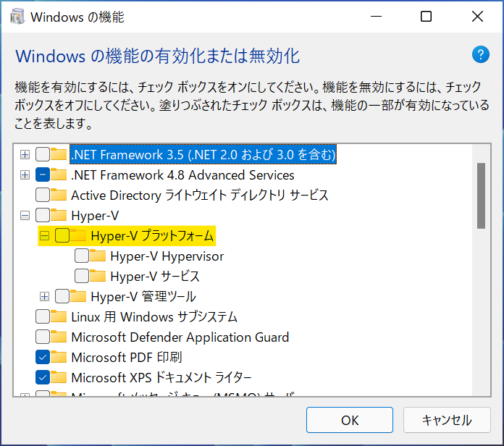The image size is (504, 446).
Task: Select .NET Framework 4.8 Advanced Services label
Action: (x=182, y=175)
